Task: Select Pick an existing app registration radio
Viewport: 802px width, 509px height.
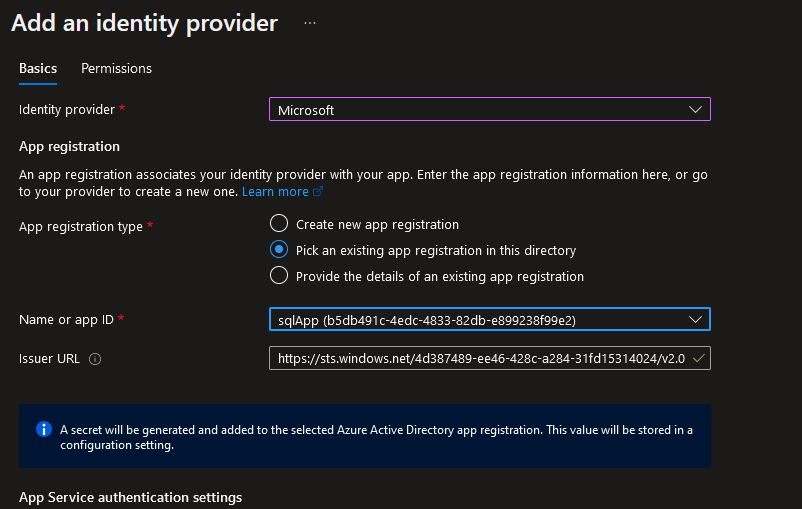Action: pos(279,250)
